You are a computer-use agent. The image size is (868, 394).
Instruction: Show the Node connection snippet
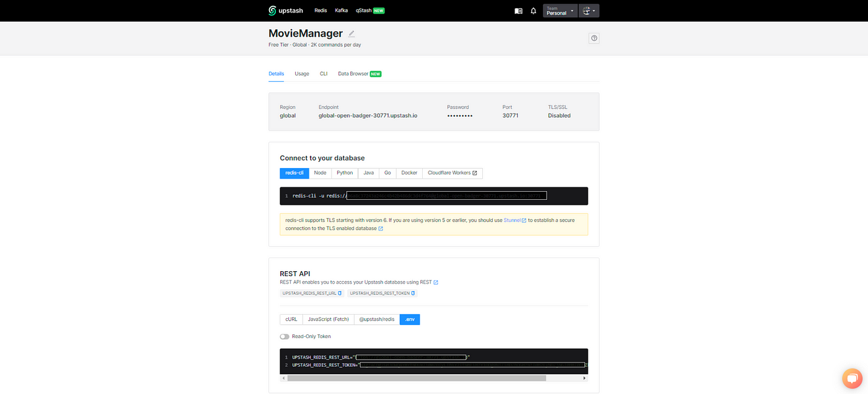click(x=320, y=173)
